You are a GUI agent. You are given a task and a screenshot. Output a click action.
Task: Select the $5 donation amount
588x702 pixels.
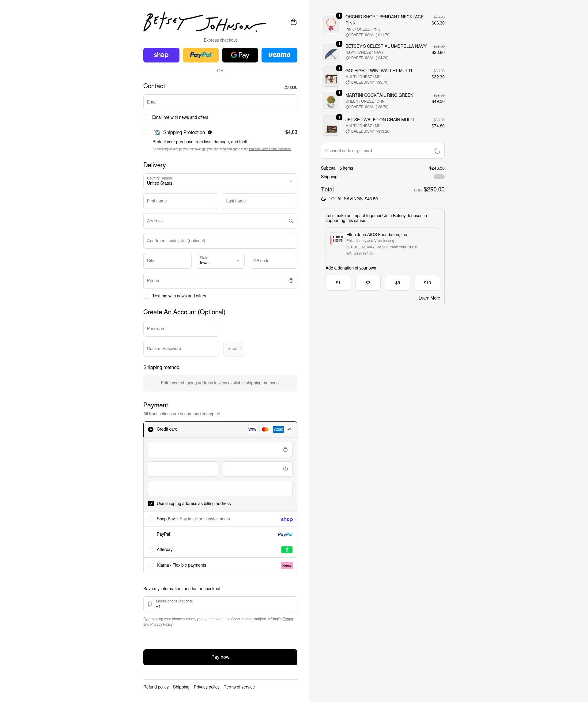point(398,283)
